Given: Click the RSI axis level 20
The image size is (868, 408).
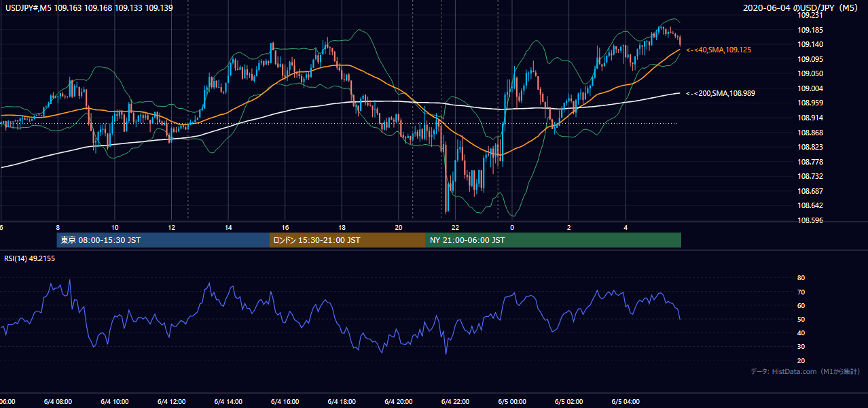Looking at the screenshot, I should point(801,360).
